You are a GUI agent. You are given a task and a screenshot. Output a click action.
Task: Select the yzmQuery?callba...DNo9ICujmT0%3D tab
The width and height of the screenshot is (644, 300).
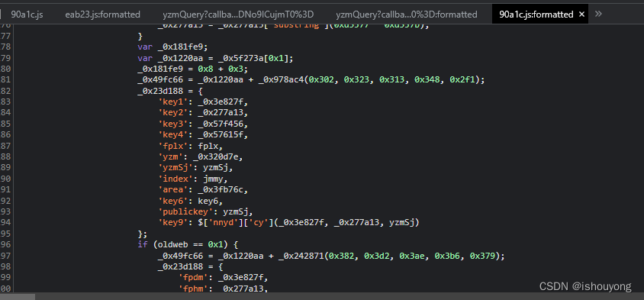(x=238, y=15)
